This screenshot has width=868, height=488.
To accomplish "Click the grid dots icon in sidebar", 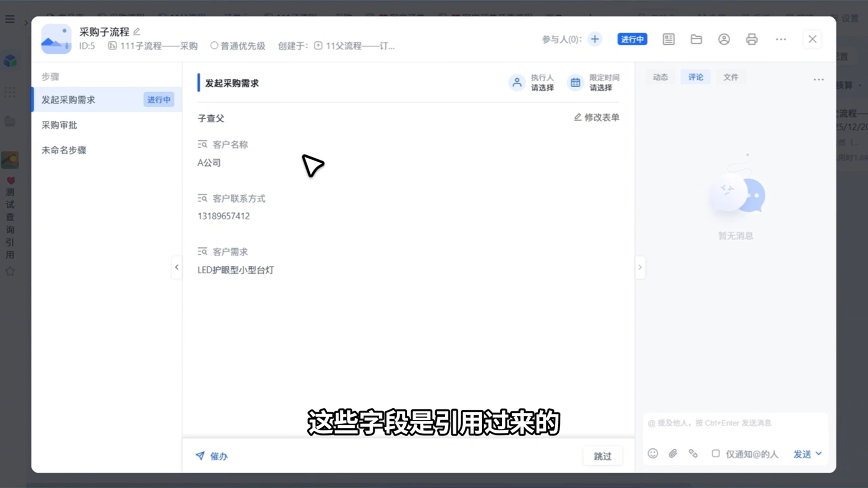I will click(x=10, y=91).
